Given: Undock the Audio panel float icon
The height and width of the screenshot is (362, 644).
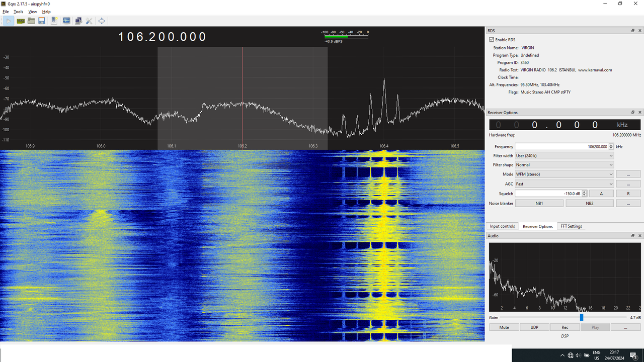Looking at the screenshot, I should point(633,235).
